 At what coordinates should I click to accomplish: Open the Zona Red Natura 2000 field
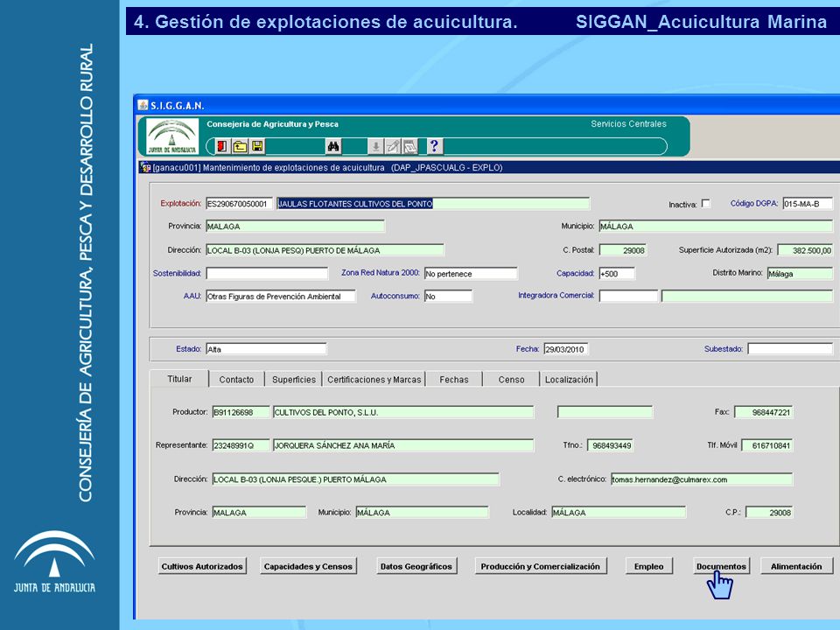471,274
